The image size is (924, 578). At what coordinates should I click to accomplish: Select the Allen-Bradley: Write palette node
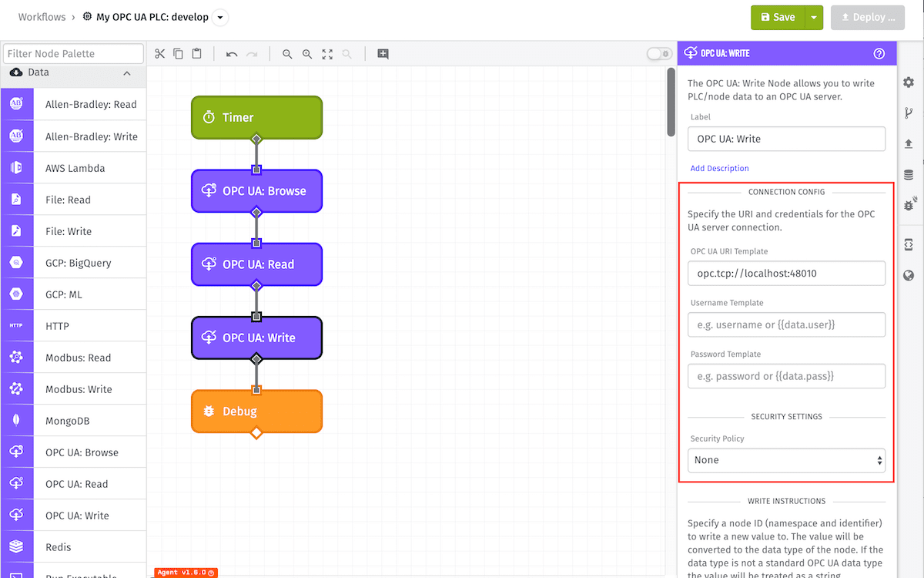point(73,136)
